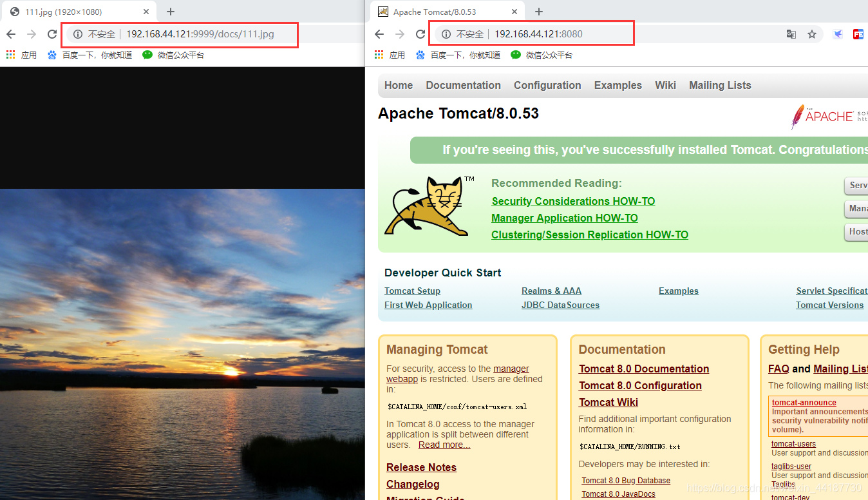868x500 pixels.
Task: Close the Apache Tomcat/8.0.53 tab
Action: pos(514,12)
